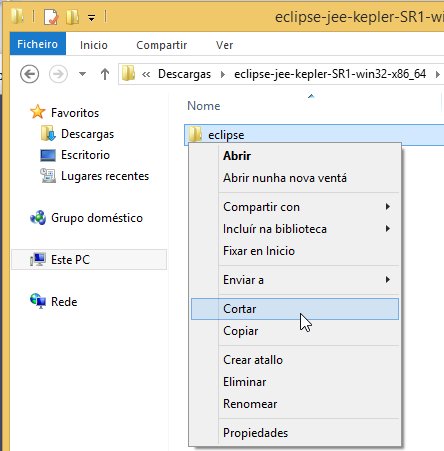This screenshot has height=451, width=444.
Task: Click the Properties quick access toolbar icon
Action: coord(51,17)
